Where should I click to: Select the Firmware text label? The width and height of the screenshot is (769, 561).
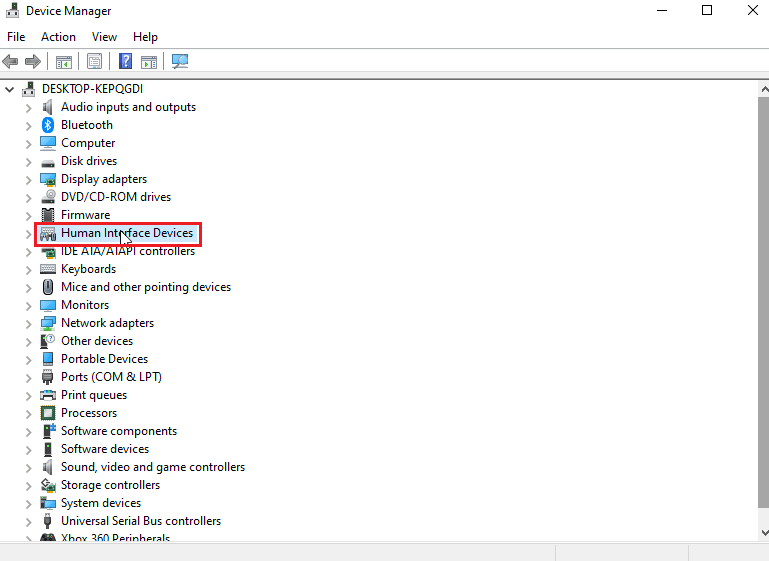pos(85,215)
